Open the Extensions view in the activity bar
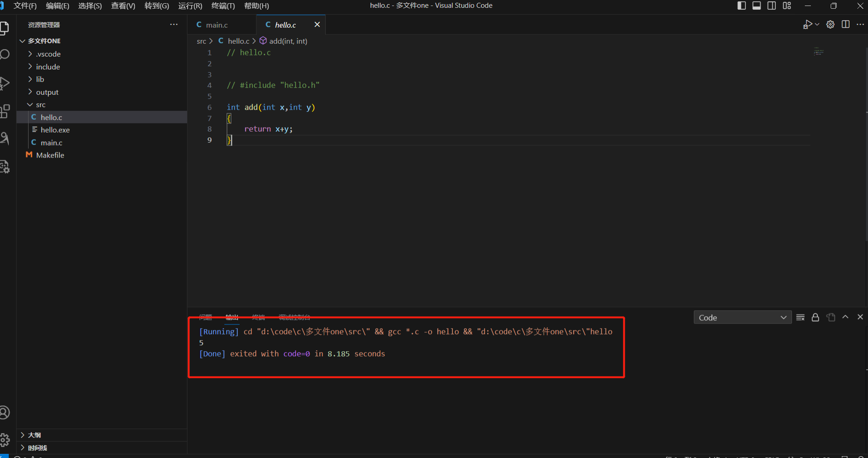 point(4,111)
